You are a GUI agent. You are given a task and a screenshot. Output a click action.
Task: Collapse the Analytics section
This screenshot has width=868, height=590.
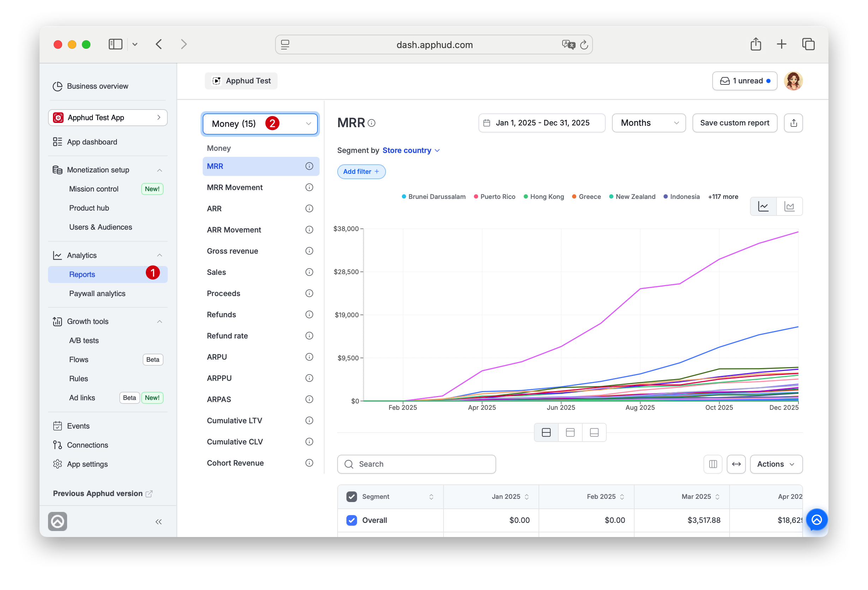[160, 255]
